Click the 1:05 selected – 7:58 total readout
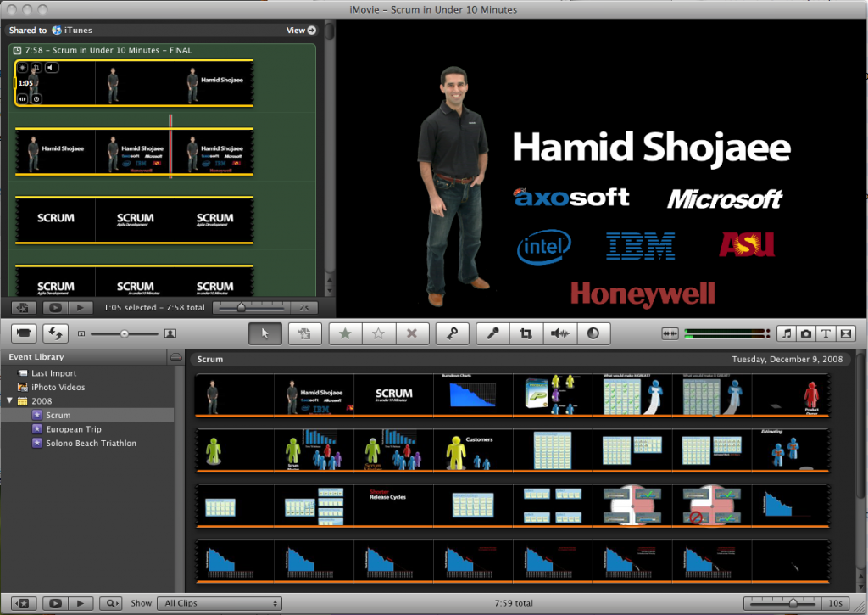The width and height of the screenshot is (868, 615). pyautogui.click(x=154, y=307)
